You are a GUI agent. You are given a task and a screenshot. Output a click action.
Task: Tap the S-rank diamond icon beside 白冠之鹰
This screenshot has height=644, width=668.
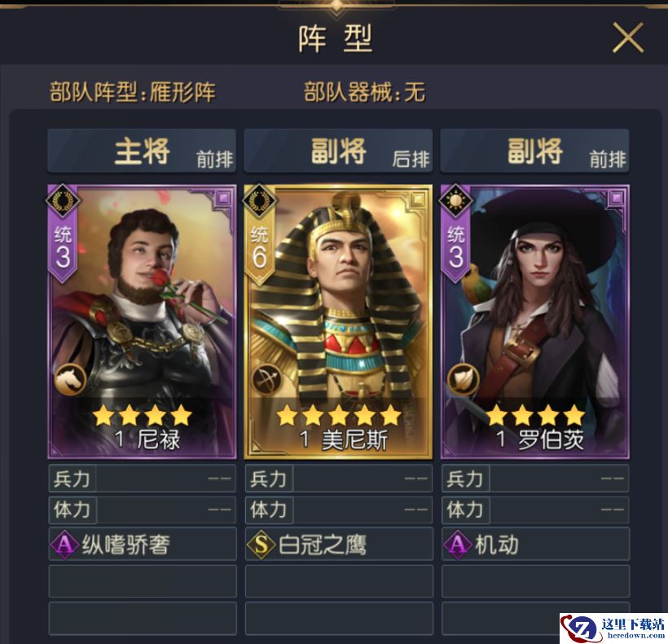261,545
